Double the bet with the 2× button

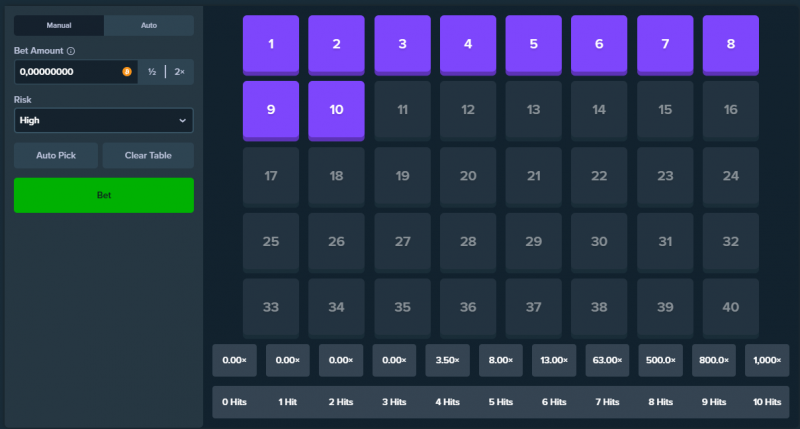point(180,72)
